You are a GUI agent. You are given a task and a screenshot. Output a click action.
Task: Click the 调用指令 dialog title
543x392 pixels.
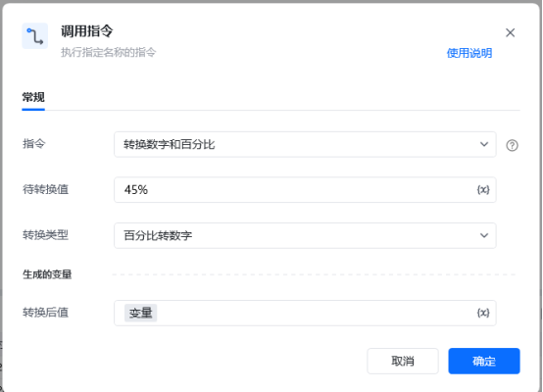(x=87, y=31)
